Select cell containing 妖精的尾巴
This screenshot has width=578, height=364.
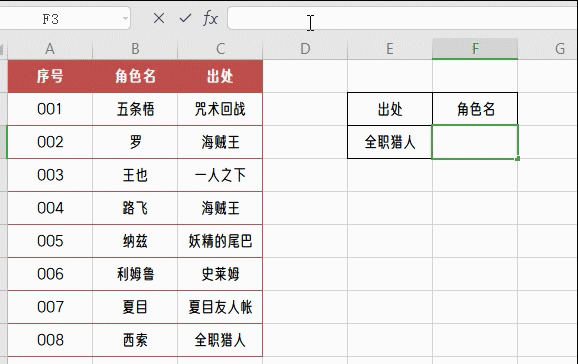[220, 241]
